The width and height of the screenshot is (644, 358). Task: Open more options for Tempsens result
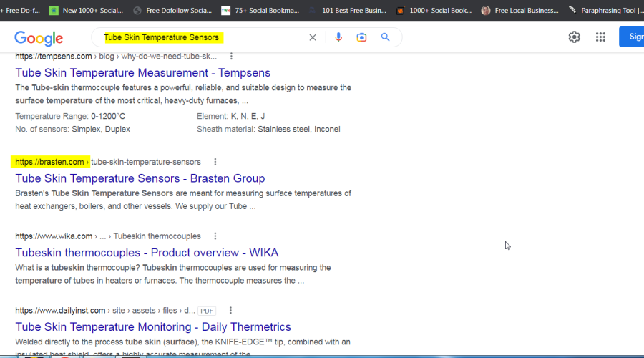[x=231, y=57]
